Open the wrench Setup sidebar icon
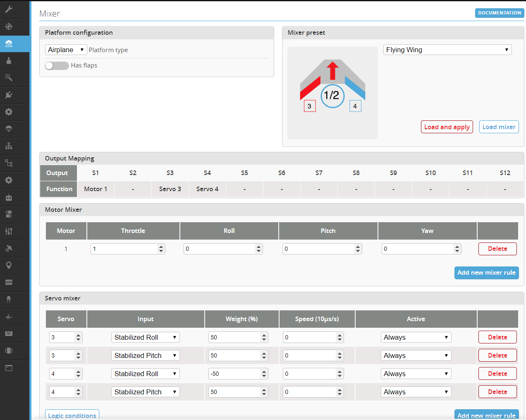526x420 pixels. tap(9, 10)
